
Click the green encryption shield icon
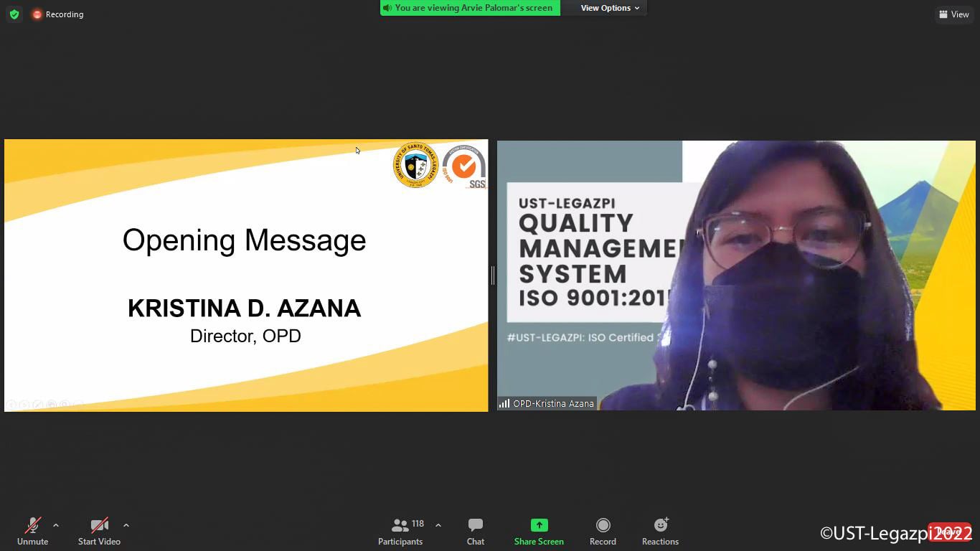coord(14,14)
